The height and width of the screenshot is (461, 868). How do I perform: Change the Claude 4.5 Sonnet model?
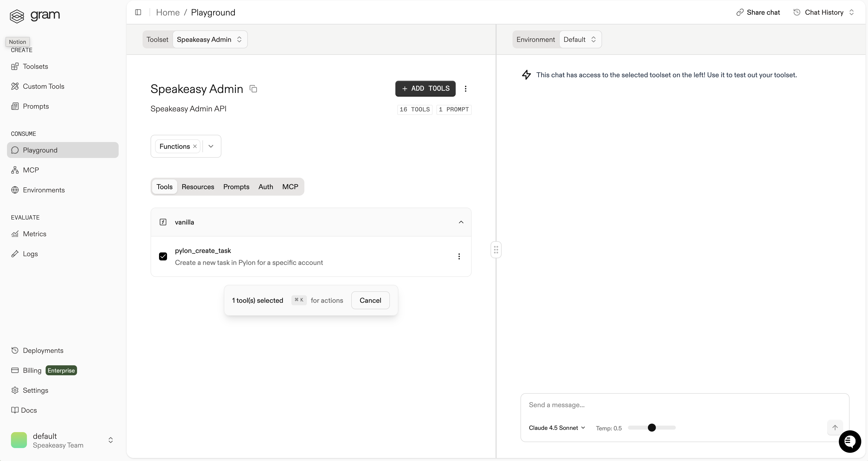click(x=557, y=428)
